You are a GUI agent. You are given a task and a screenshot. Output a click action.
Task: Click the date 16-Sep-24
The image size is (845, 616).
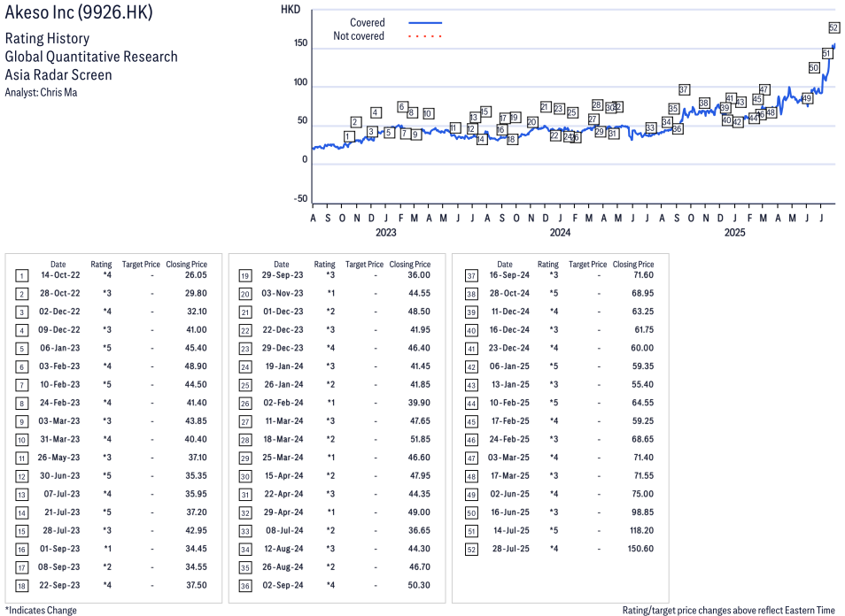tap(509, 275)
